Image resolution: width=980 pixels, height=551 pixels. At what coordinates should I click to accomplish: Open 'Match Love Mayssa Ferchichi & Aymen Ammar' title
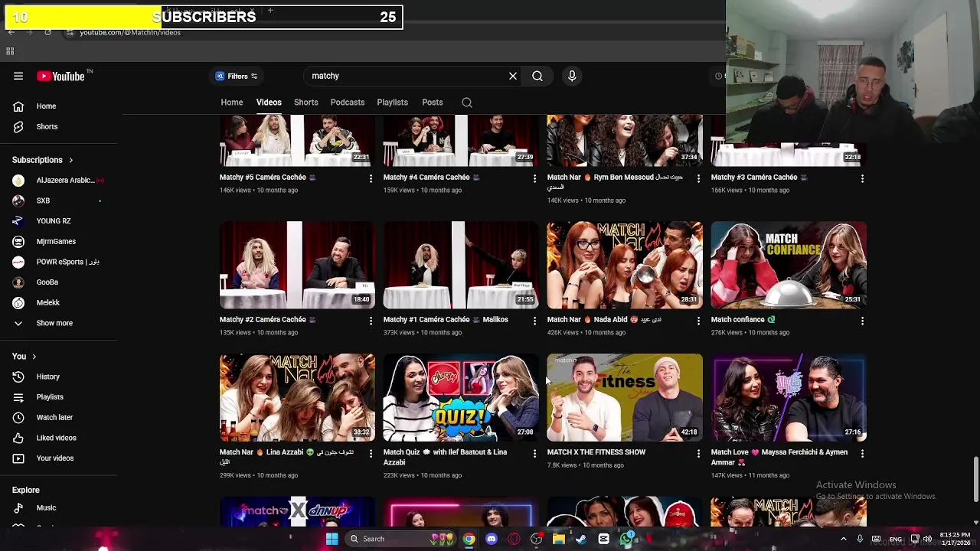click(x=779, y=457)
